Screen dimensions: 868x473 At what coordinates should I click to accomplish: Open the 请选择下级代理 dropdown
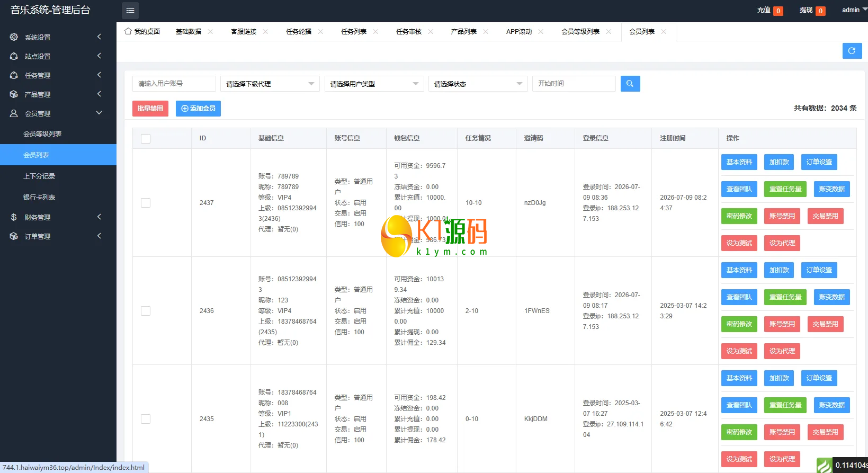pyautogui.click(x=270, y=84)
